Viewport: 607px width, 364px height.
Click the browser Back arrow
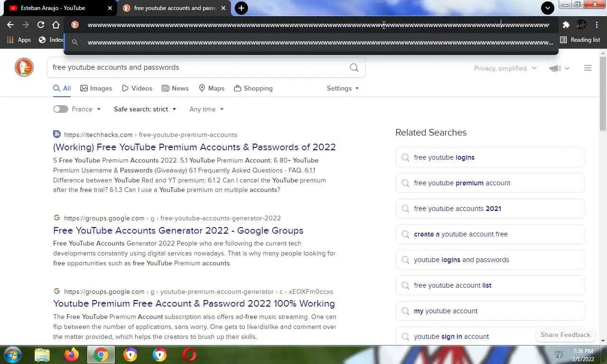tap(10, 25)
